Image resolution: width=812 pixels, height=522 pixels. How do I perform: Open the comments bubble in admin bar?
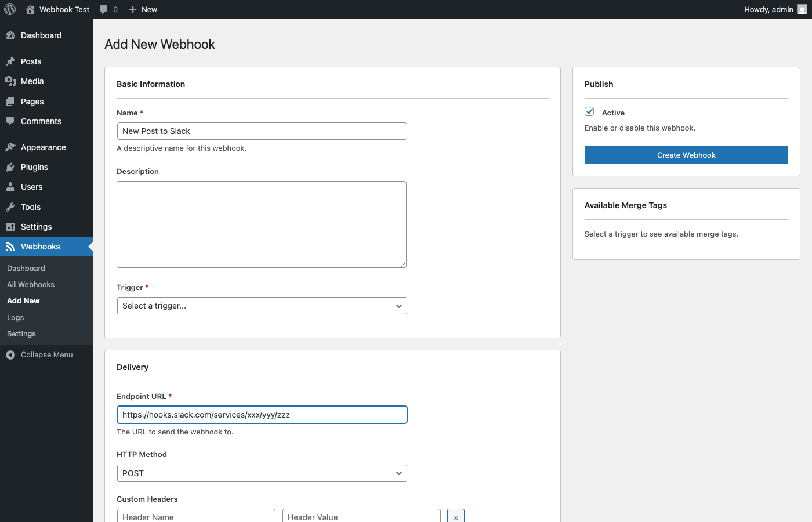pos(104,9)
